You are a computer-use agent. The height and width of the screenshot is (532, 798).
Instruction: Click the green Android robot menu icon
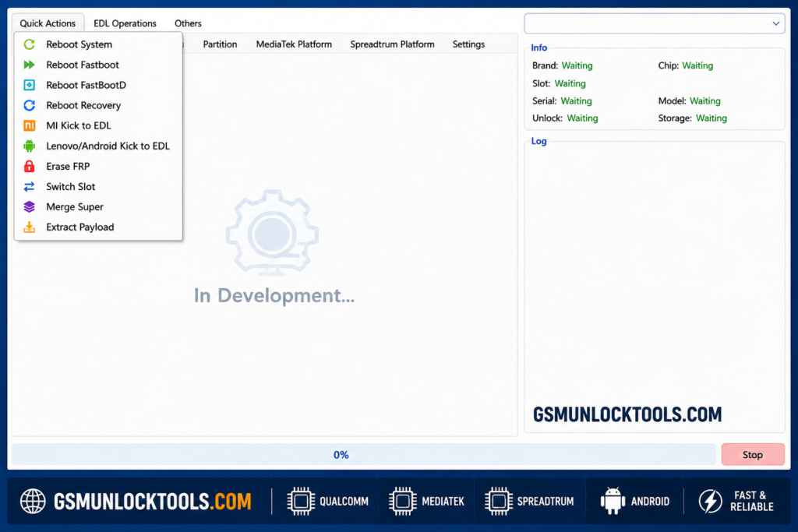pos(30,146)
